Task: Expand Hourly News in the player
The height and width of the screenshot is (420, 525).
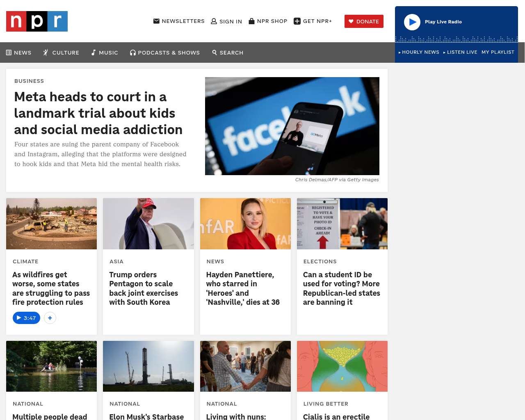Action: point(419,52)
